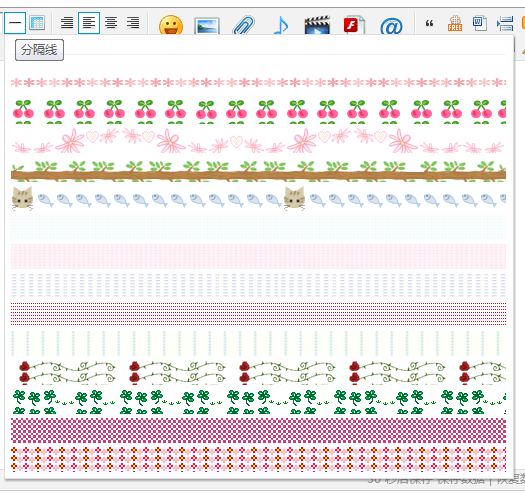Image resolution: width=525 pixels, height=496 pixels.
Task: Choose the brown branch with leaves divider
Action: pos(258,171)
